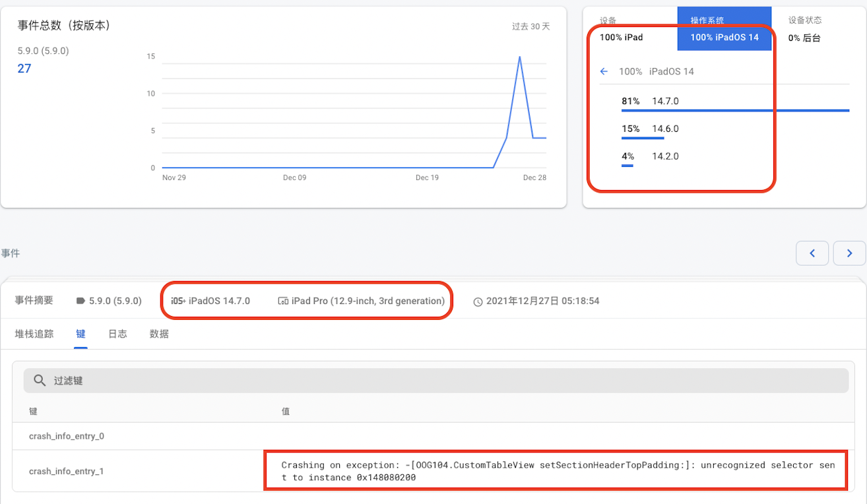Open the 数据 tab

159,334
